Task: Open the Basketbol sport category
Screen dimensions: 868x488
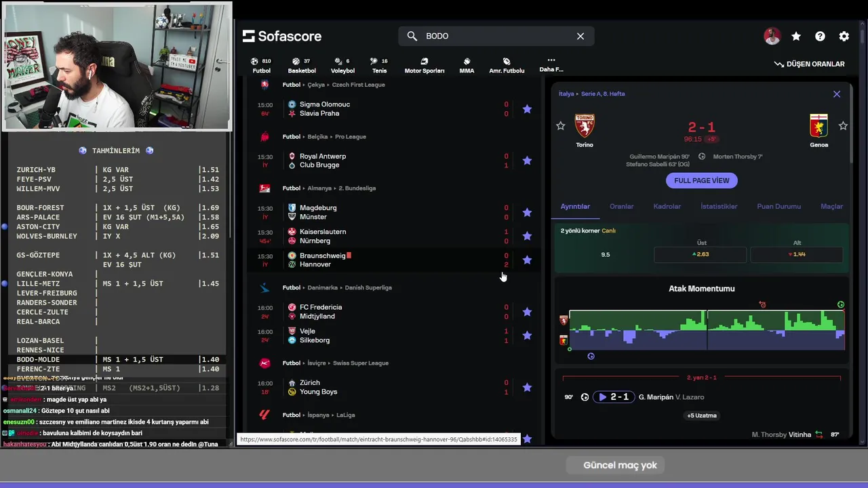Action: pos(302,66)
